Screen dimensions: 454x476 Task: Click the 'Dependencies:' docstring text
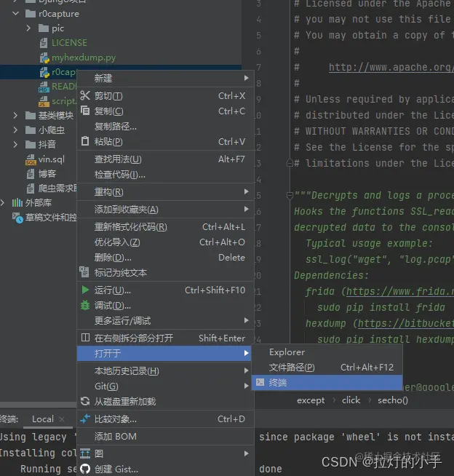[331, 275]
